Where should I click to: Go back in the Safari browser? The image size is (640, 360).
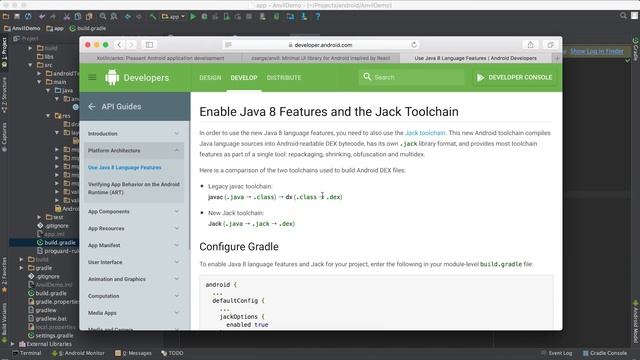(x=119, y=45)
